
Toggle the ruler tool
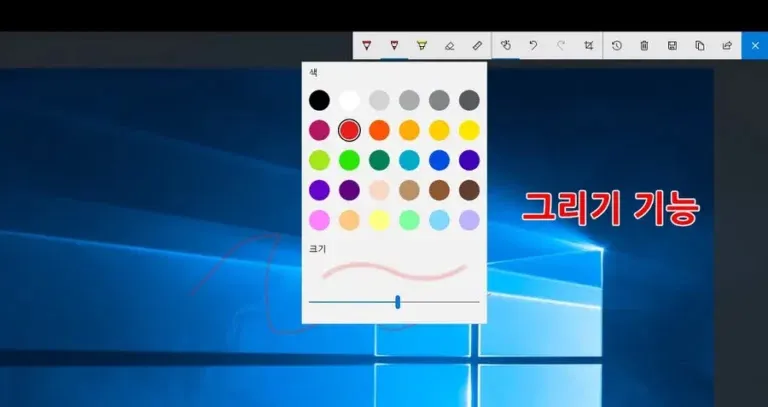coord(477,46)
